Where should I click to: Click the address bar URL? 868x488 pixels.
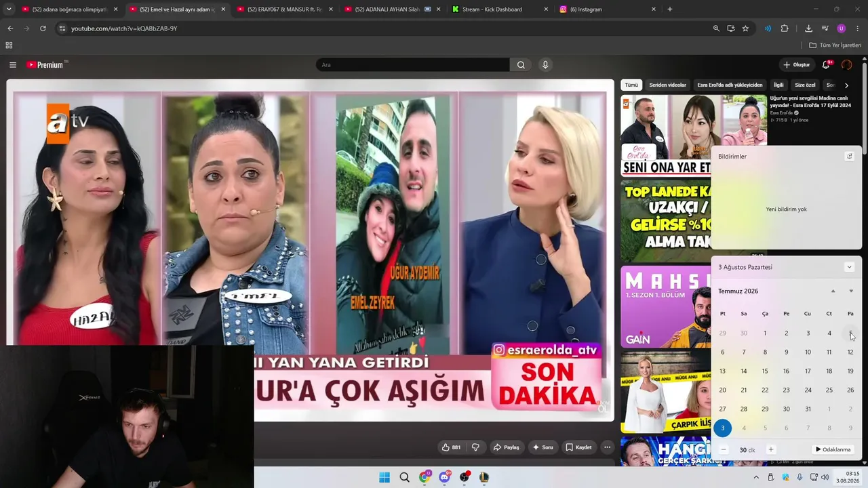pos(124,28)
